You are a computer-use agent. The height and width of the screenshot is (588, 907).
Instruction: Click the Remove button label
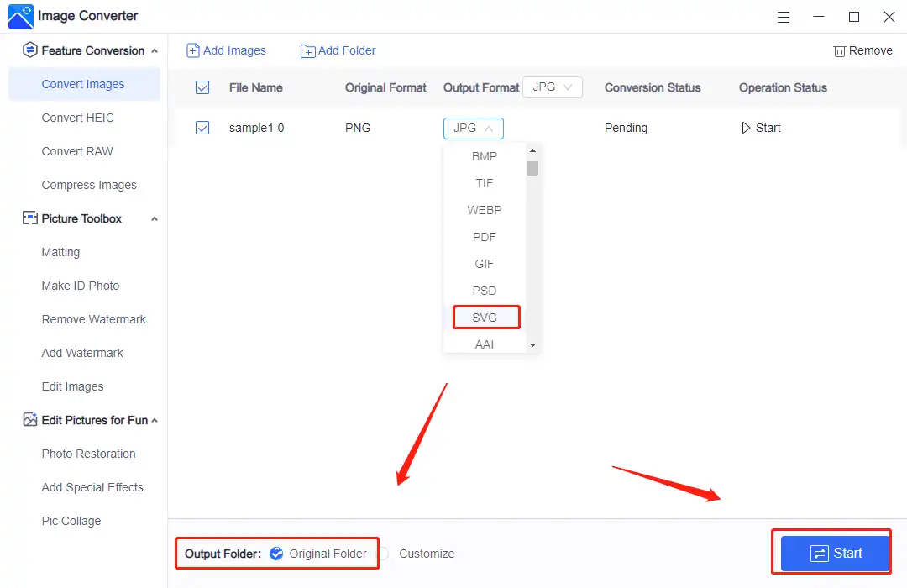click(871, 51)
